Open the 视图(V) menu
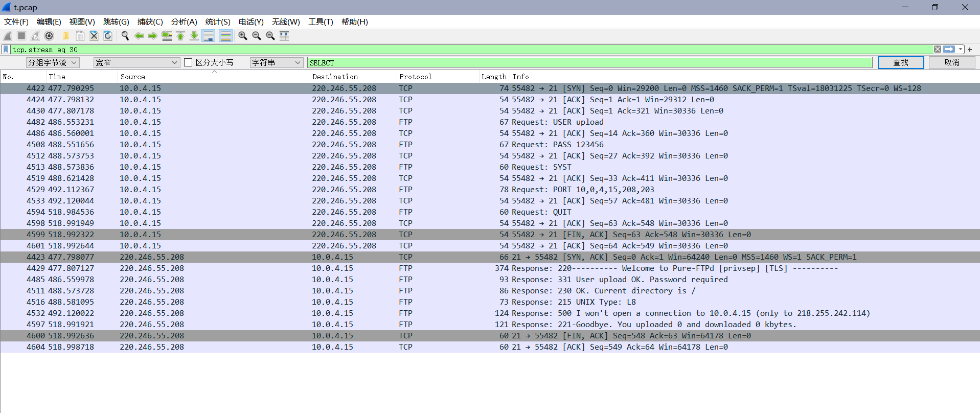 coord(82,22)
